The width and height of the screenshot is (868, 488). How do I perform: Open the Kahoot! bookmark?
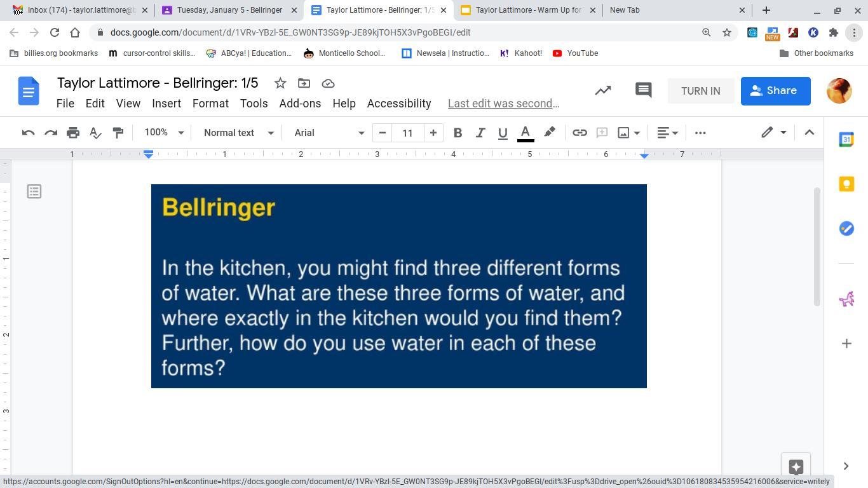click(521, 53)
